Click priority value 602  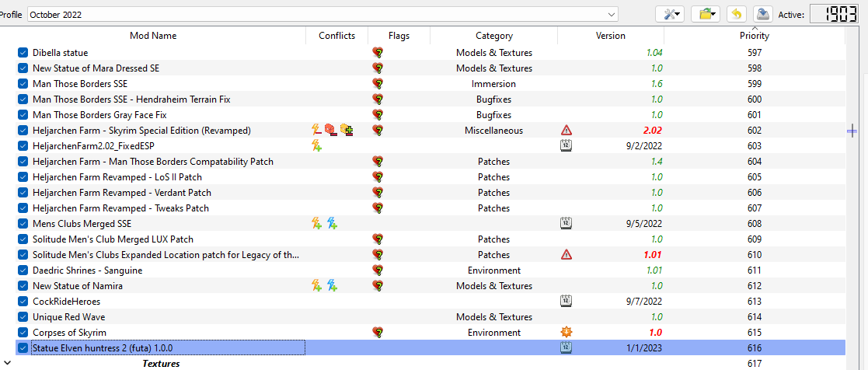(x=754, y=130)
